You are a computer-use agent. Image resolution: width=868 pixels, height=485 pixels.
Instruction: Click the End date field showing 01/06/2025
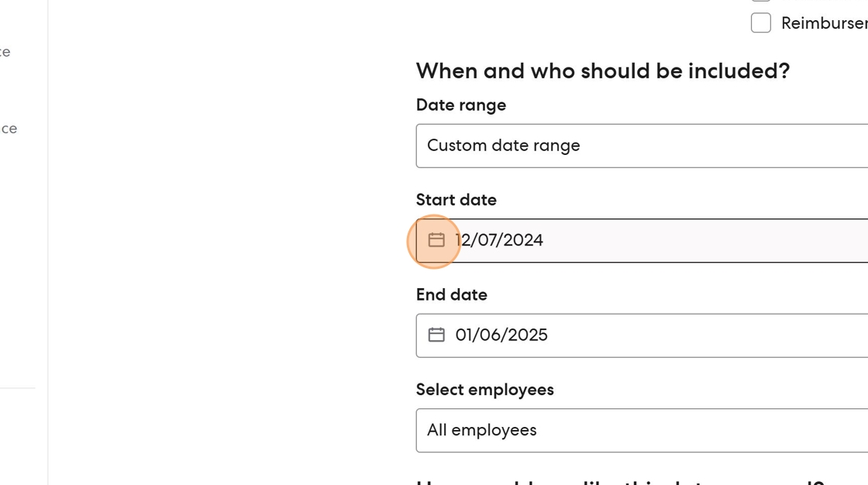659,335
